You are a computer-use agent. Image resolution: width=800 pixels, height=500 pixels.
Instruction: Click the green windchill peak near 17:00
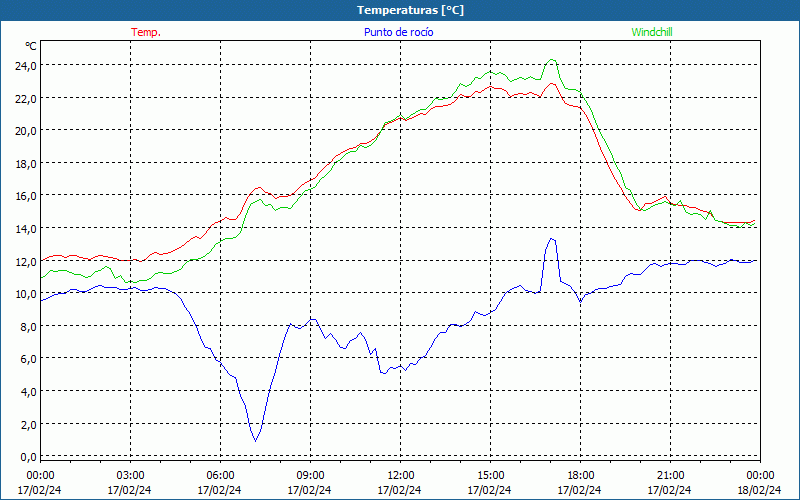tap(552, 60)
